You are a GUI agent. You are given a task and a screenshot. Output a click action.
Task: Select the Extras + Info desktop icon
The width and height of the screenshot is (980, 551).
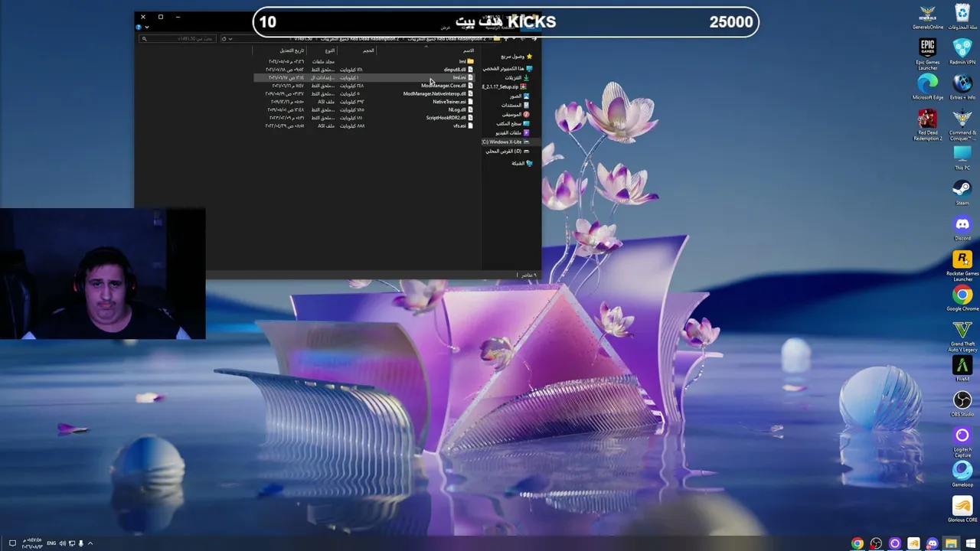tap(962, 87)
